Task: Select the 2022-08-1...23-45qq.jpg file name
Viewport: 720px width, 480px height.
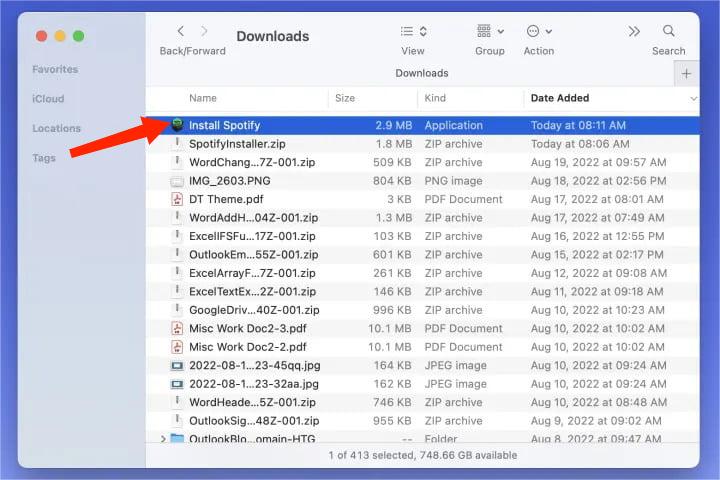Action: click(255, 366)
